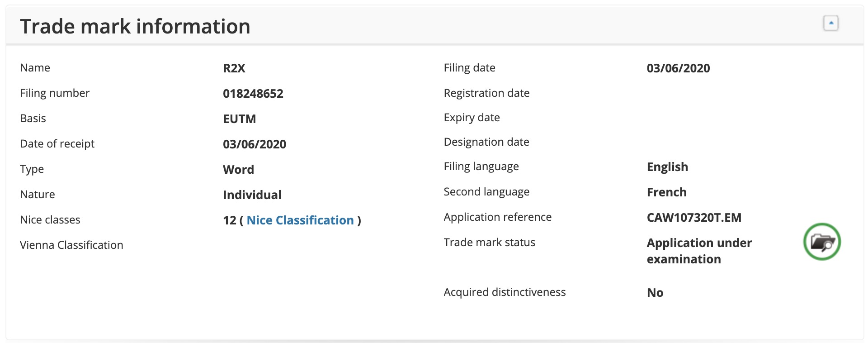Select the Word type value

(239, 170)
